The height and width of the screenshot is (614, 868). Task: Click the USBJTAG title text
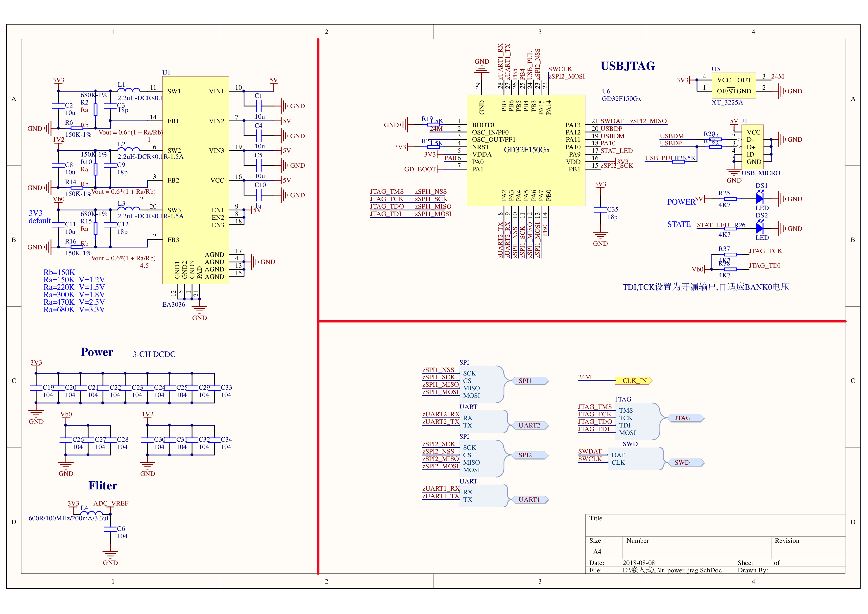point(627,66)
